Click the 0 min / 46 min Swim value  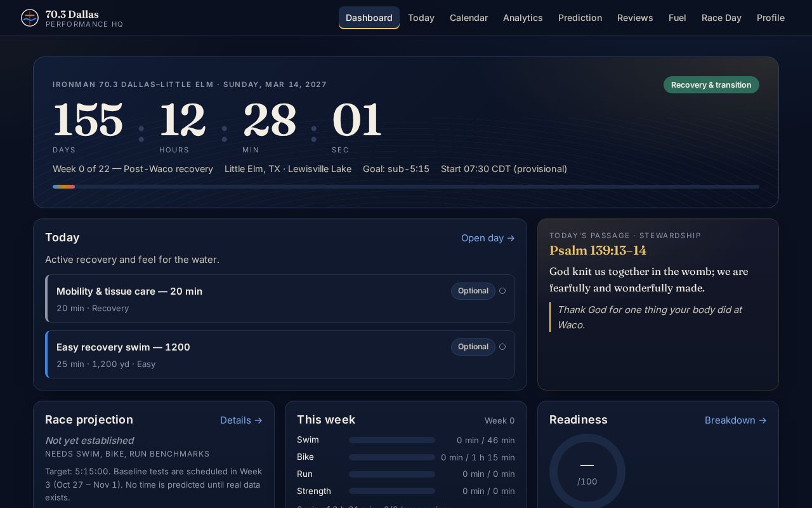486,440
